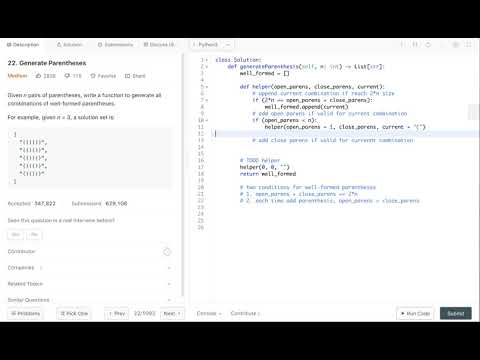
Task: Expand the Companies section
Action: coord(89,268)
